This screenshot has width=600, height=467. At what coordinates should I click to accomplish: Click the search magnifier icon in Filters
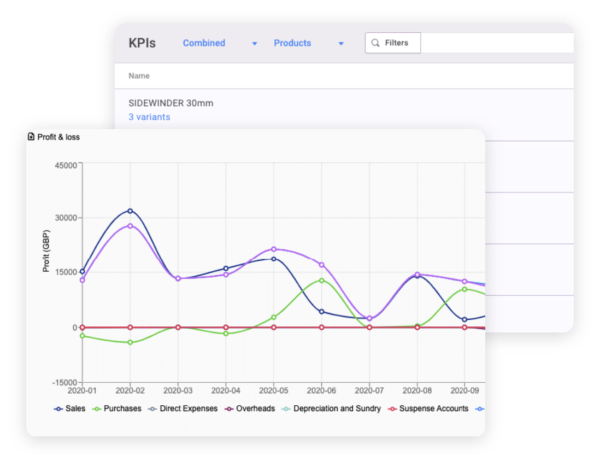(x=374, y=44)
